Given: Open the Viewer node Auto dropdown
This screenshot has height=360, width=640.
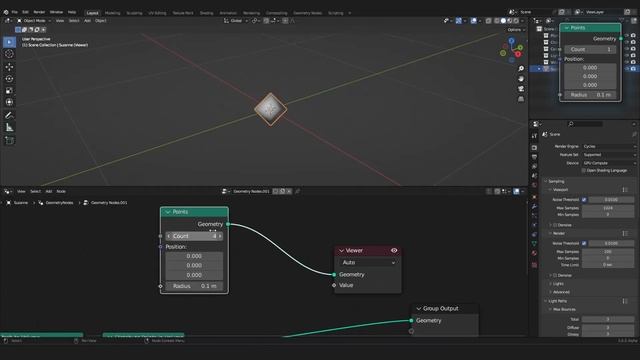Looking at the screenshot, I should 368,262.
